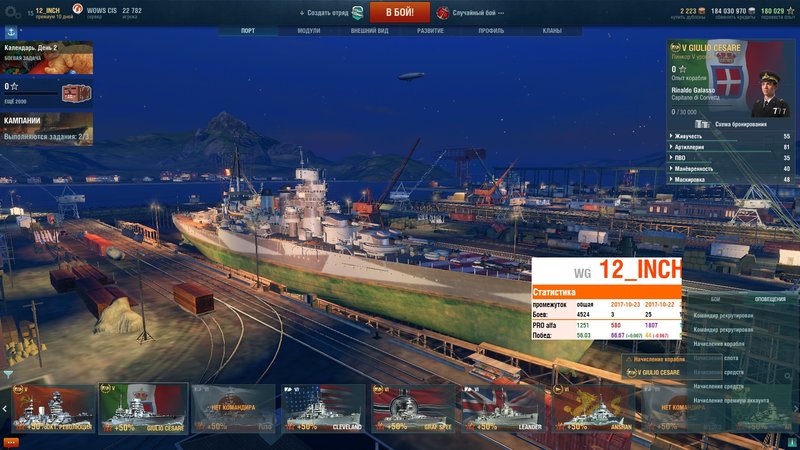This screenshot has height=450, width=800.
Task: Select the Graf Spee ship card
Action: (413, 409)
